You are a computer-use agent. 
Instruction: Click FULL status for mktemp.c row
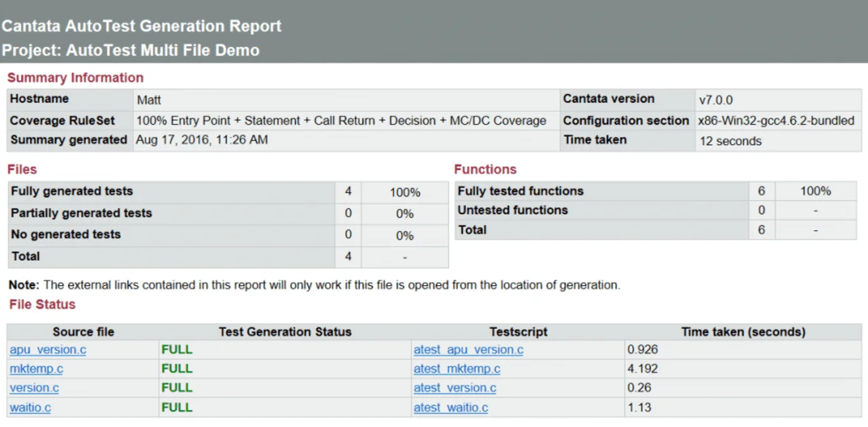click(x=177, y=369)
